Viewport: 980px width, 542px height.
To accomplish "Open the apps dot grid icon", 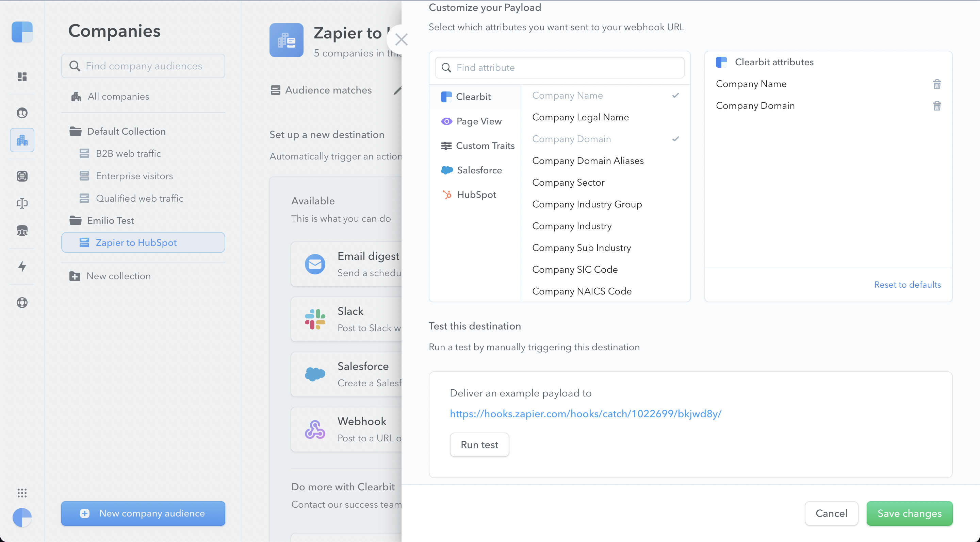I will pos(22,493).
